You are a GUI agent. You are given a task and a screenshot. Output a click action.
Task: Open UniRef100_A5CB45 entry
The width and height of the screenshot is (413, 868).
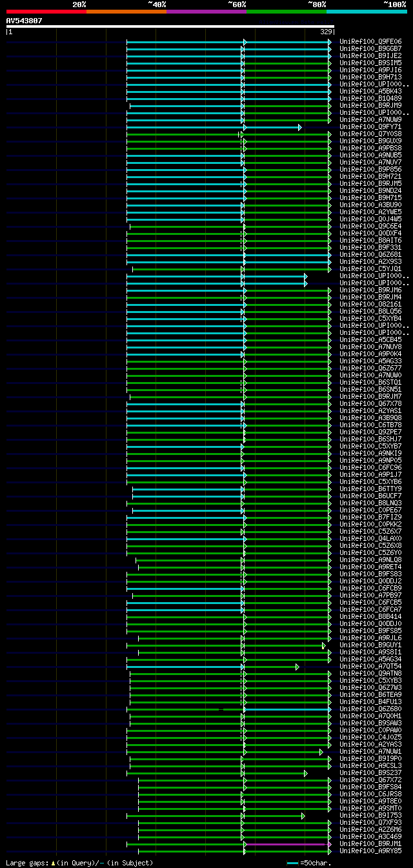coord(370,339)
